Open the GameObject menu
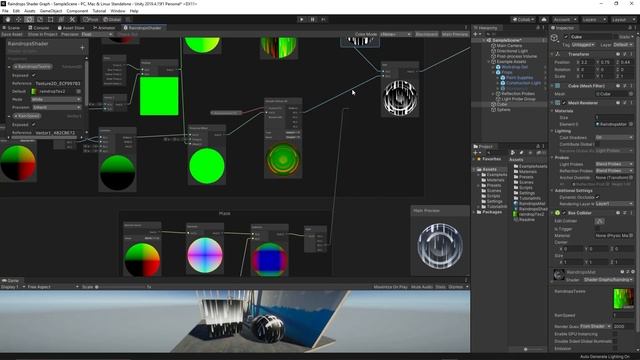The image size is (640, 360). pyautogui.click(x=51, y=11)
